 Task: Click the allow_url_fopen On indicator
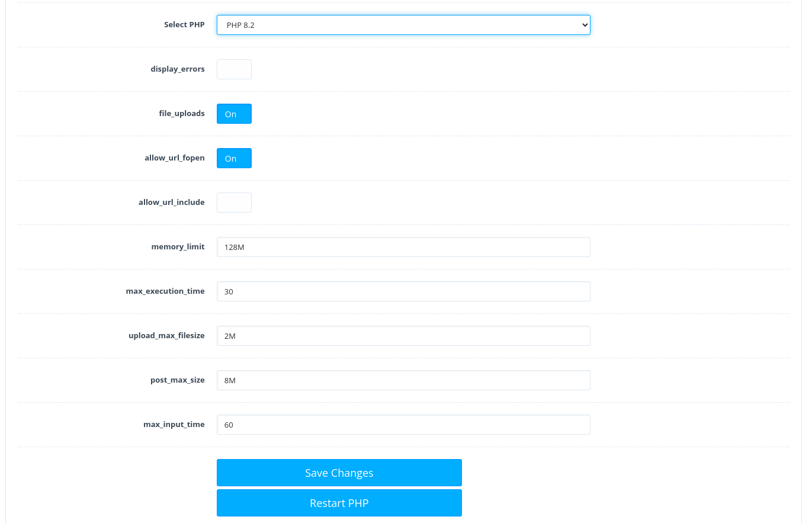pos(234,158)
